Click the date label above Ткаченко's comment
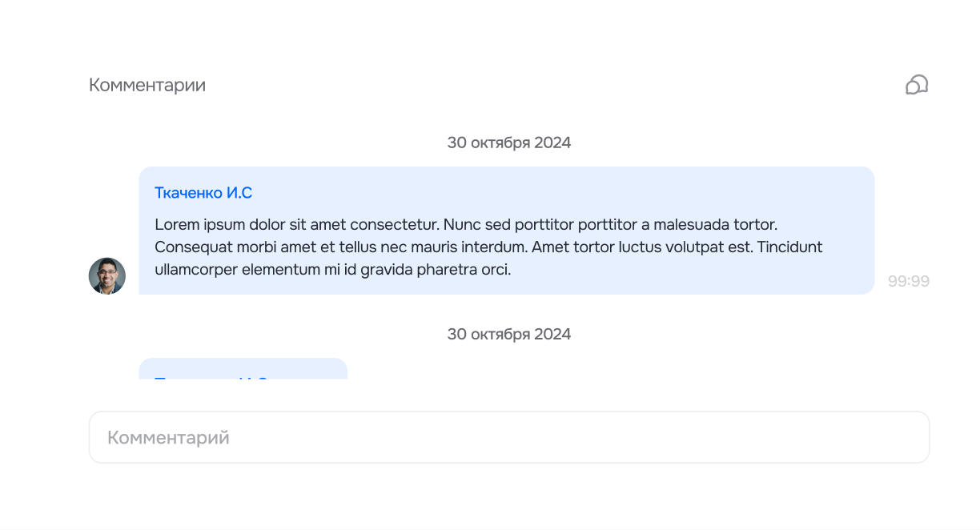980x530 pixels. pos(508,143)
